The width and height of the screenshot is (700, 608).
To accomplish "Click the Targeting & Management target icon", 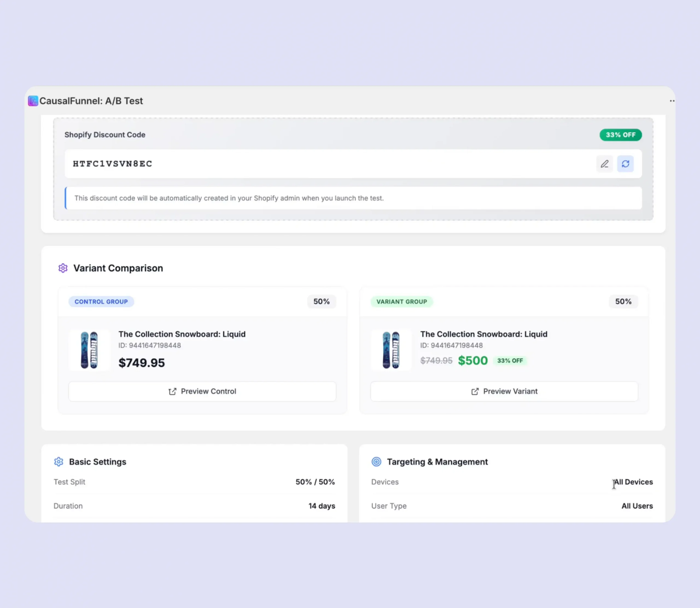I will pos(376,461).
